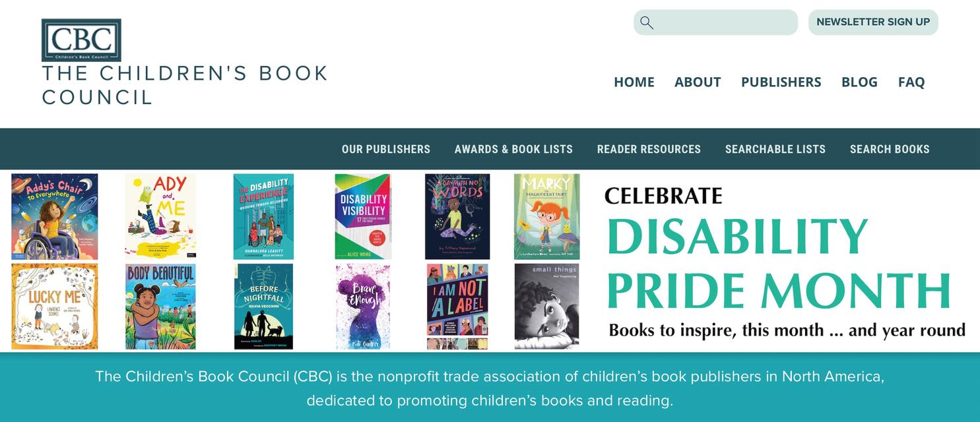Viewport: 980px width, 422px height.
Task: Open the Publishers menu item
Action: click(781, 82)
